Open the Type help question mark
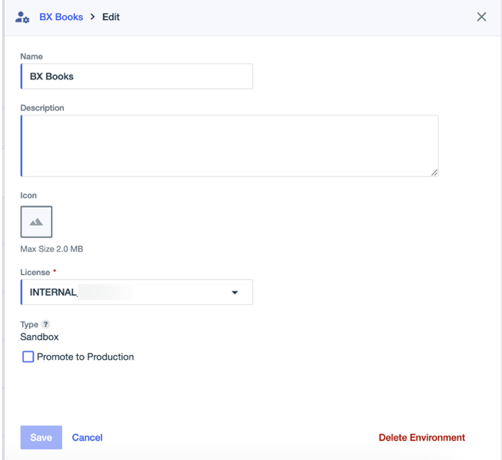502x460 pixels. 46,324
